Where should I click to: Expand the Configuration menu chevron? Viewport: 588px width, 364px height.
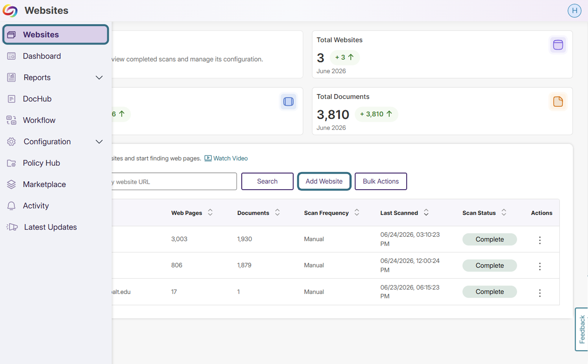coord(99,142)
